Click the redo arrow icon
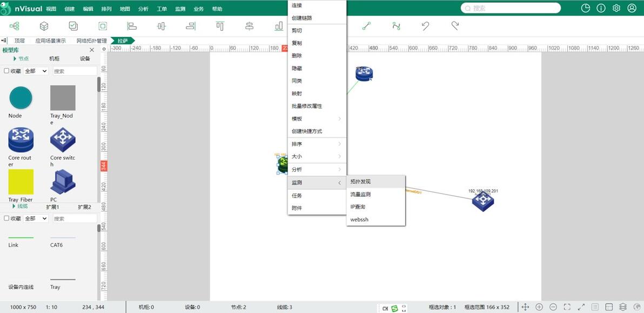 [454, 25]
